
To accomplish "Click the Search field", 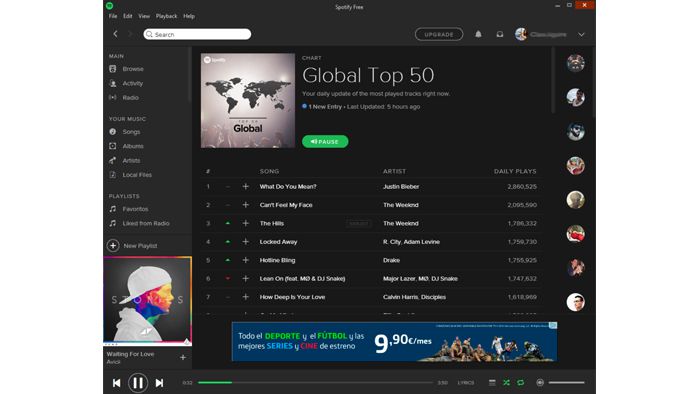I will [197, 34].
